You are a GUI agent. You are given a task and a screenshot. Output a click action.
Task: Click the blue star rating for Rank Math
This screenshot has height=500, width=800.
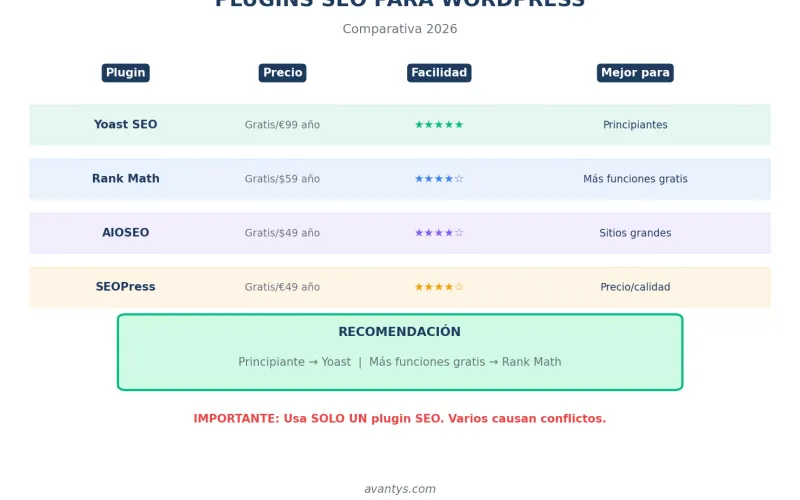point(439,179)
